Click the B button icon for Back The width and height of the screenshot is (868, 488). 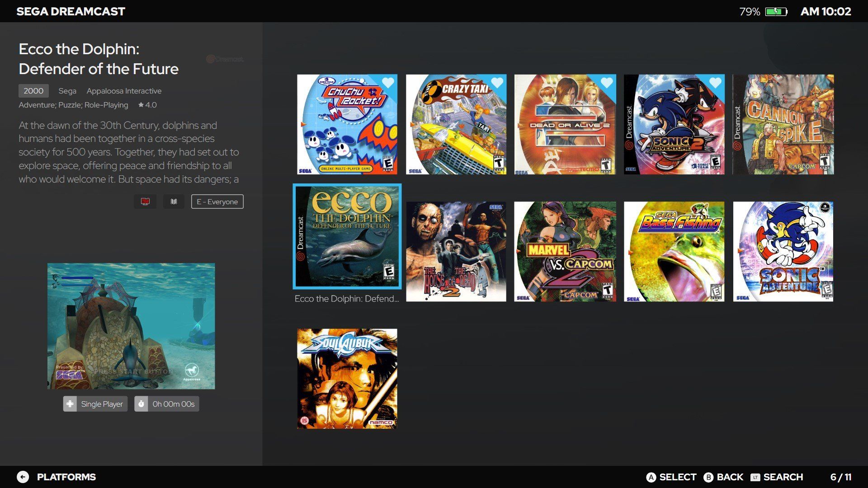(x=708, y=478)
